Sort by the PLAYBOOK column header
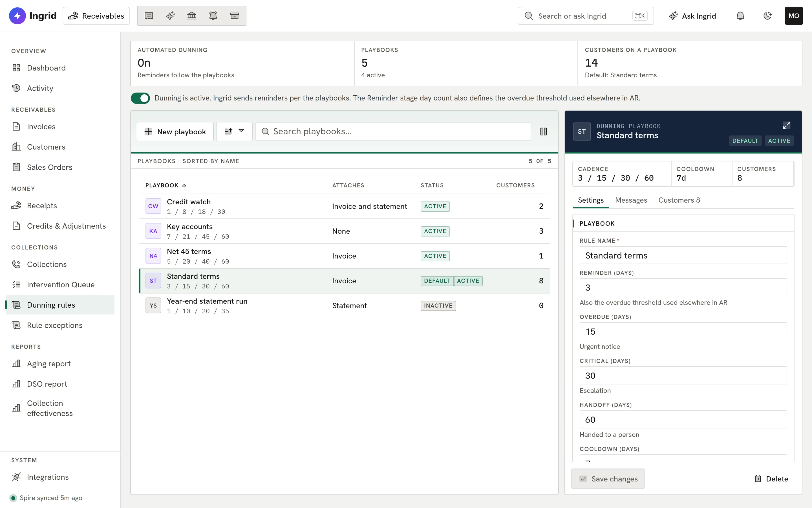The width and height of the screenshot is (812, 508). [166, 185]
